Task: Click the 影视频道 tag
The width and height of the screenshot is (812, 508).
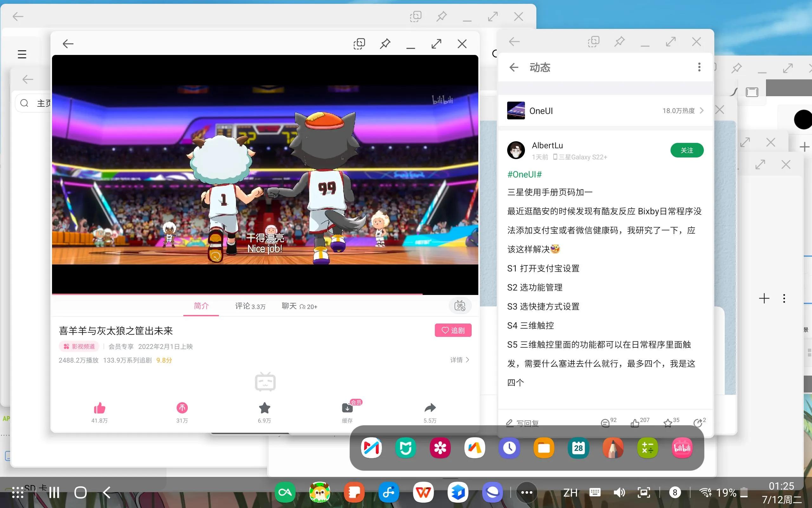Action: point(79,346)
